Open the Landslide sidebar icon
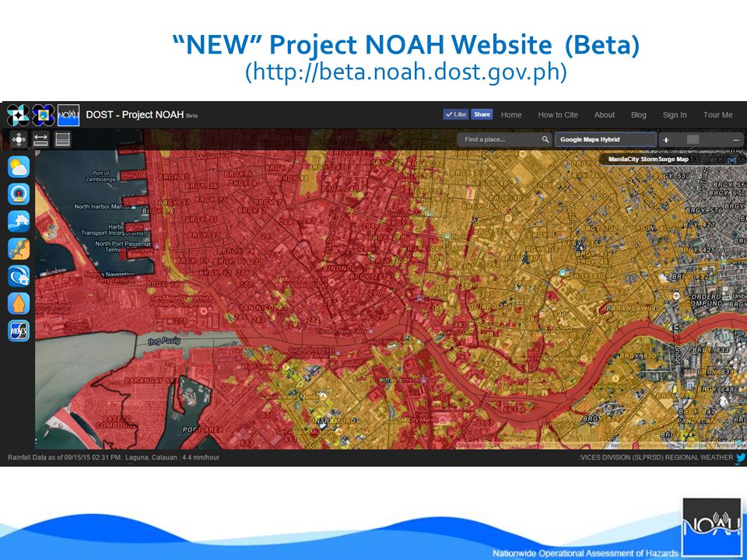 19,249
